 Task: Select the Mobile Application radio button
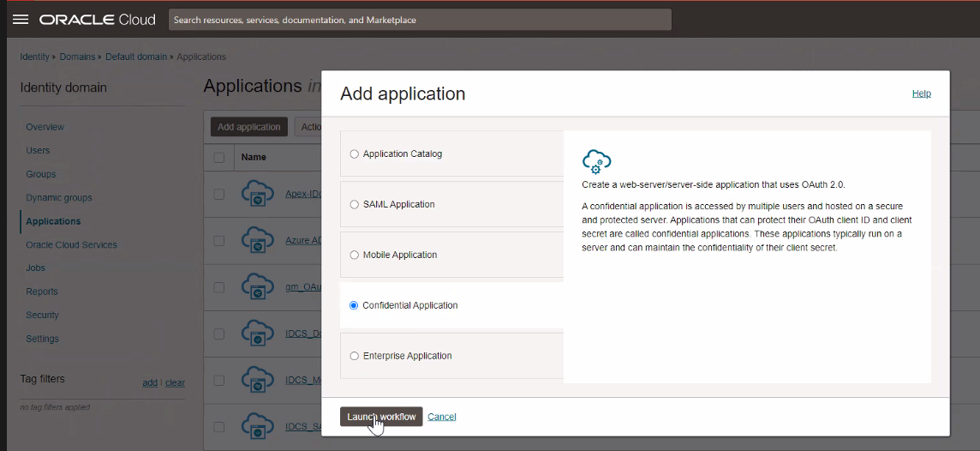click(x=355, y=256)
